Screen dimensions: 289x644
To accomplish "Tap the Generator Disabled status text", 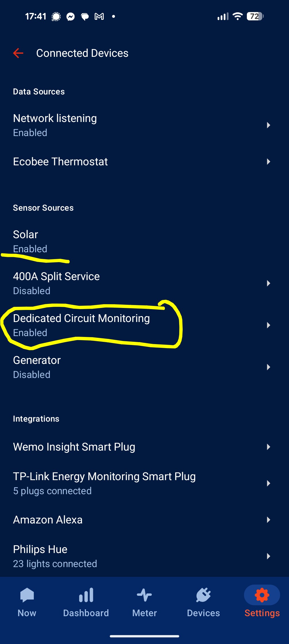I will (32, 375).
